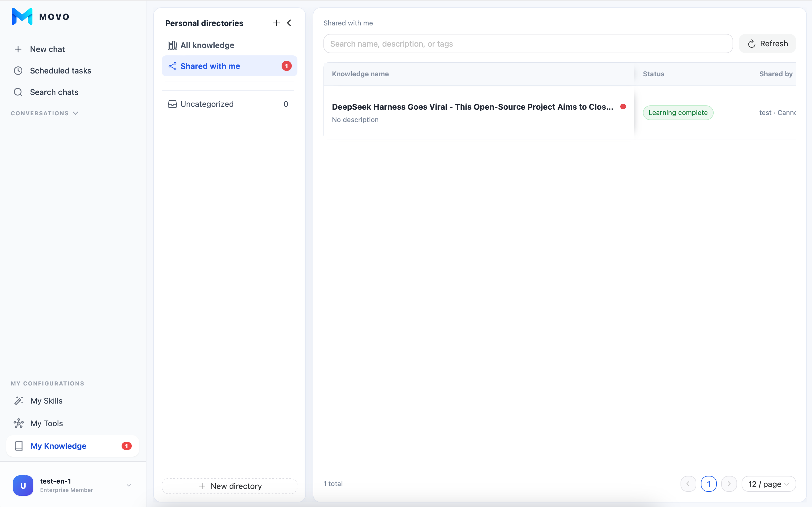Click the My Tools icon

coord(18,423)
